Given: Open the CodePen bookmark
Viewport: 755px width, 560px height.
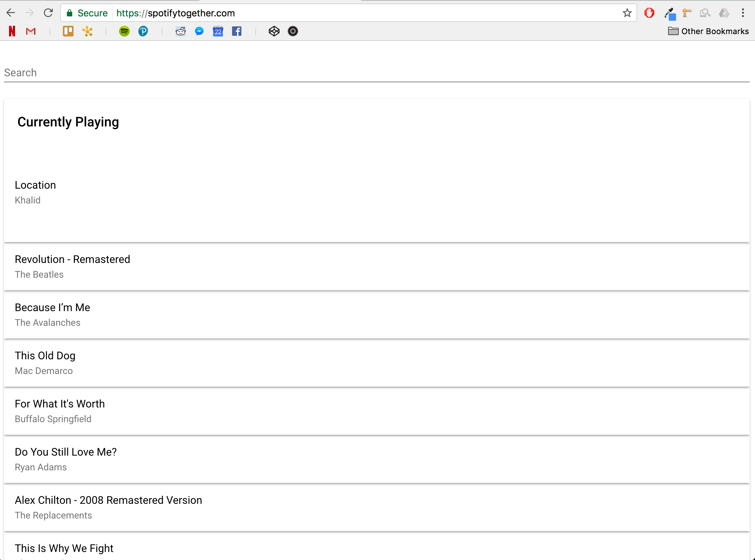Looking at the screenshot, I should click(274, 31).
